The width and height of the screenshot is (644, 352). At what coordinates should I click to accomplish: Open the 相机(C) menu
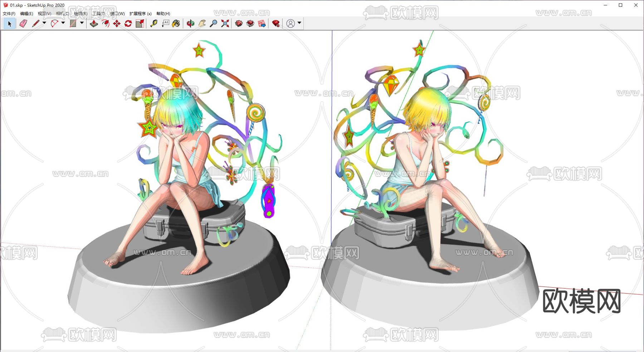tap(63, 14)
